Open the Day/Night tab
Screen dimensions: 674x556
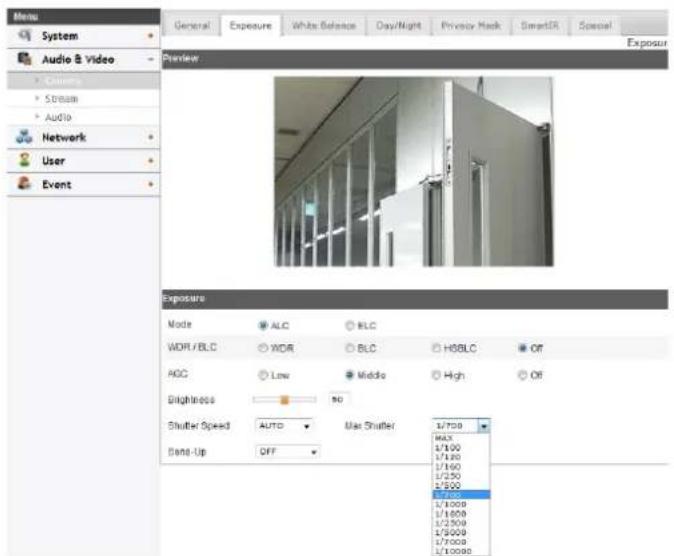pos(398,26)
